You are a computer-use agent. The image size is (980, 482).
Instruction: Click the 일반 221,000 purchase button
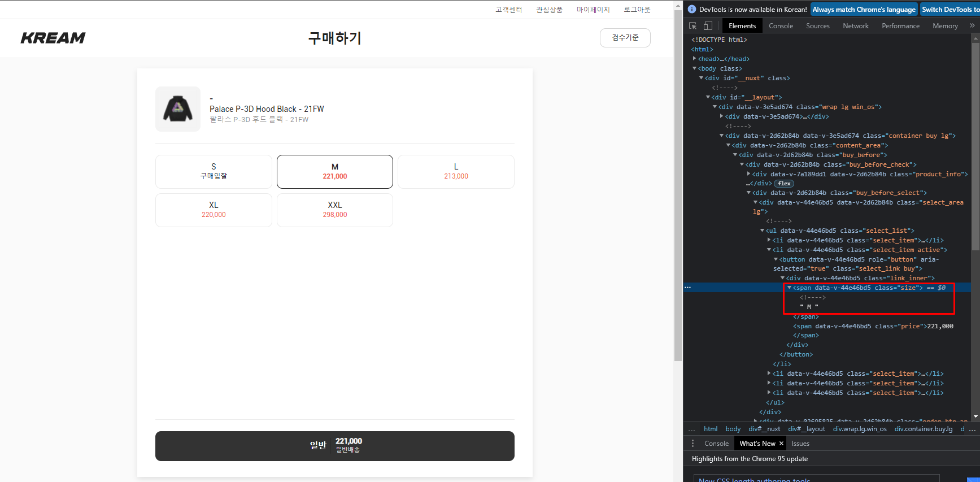tap(335, 446)
